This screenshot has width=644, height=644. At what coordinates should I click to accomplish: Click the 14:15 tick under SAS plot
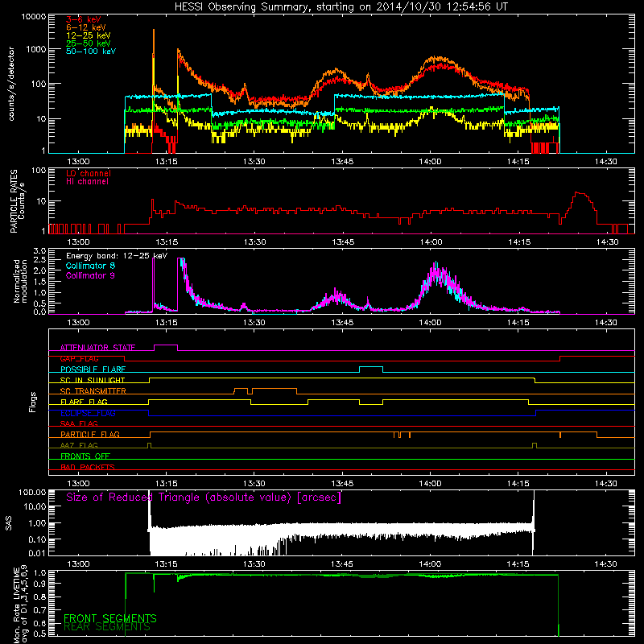click(x=518, y=564)
